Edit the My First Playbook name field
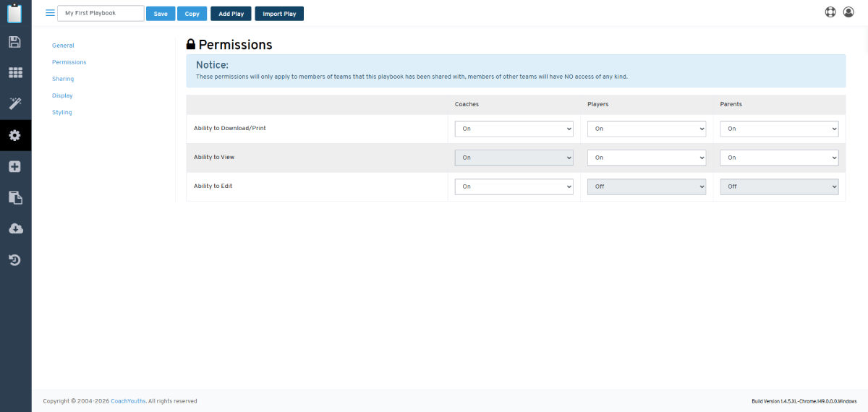Screen dimensions: 868x412 click(x=101, y=13)
